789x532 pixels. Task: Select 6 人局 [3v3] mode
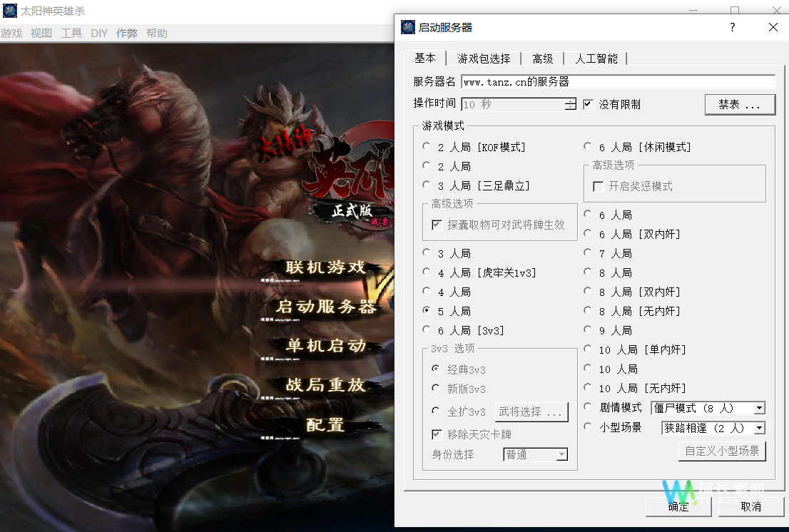(x=427, y=330)
